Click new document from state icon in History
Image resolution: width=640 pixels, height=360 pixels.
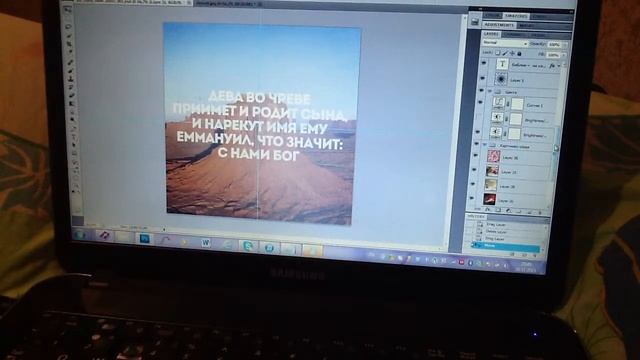[x=512, y=255]
